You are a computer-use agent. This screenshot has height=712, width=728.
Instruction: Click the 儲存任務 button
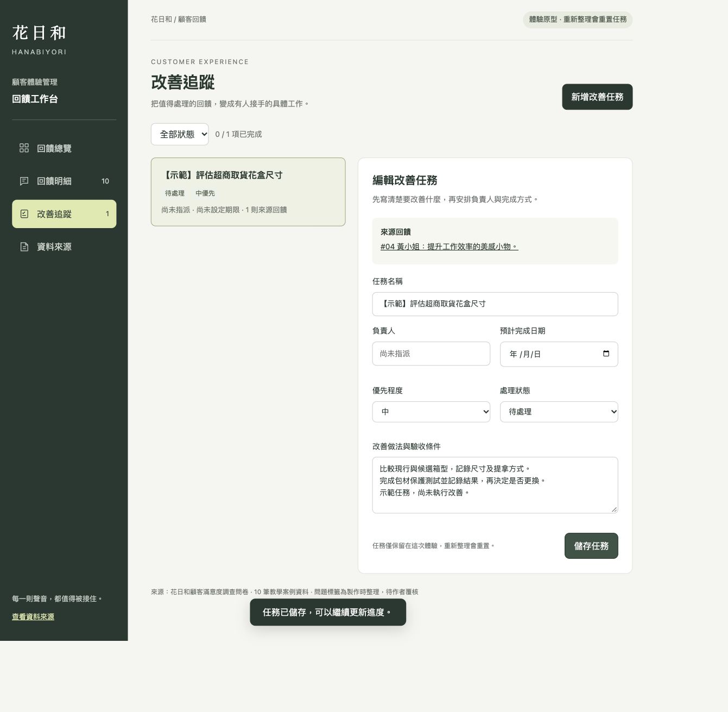pyautogui.click(x=591, y=546)
